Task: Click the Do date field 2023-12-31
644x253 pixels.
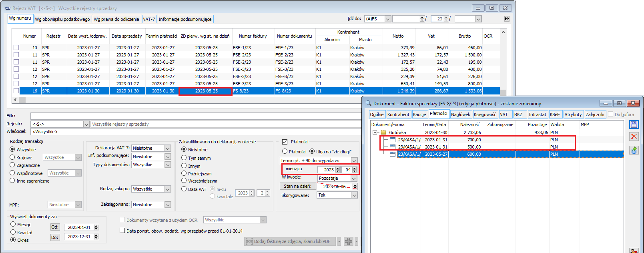Action: pos(81,237)
